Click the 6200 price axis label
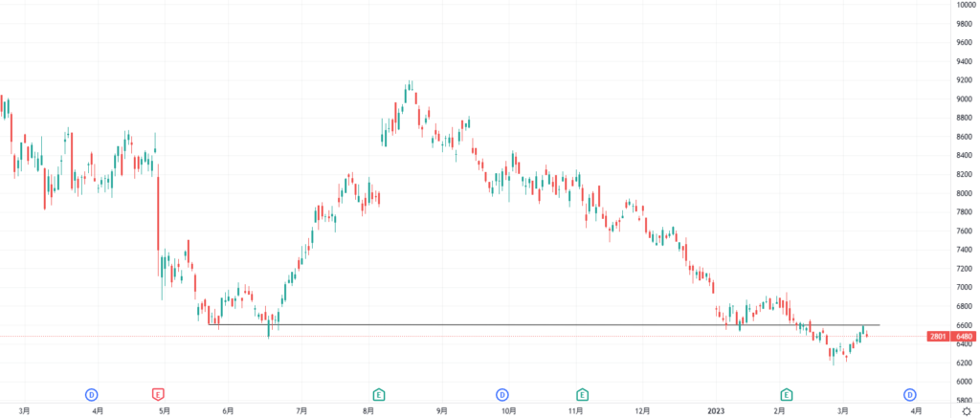This screenshot has width=980, height=418. (x=965, y=363)
